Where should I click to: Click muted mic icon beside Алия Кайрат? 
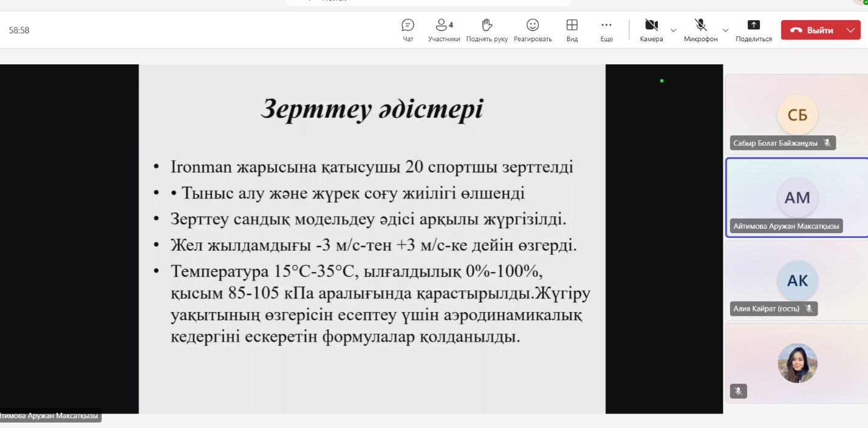[808, 308]
